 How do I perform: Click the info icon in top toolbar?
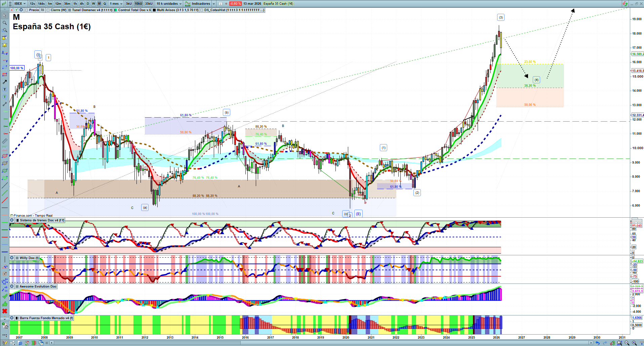pyautogui.click(x=220, y=4)
